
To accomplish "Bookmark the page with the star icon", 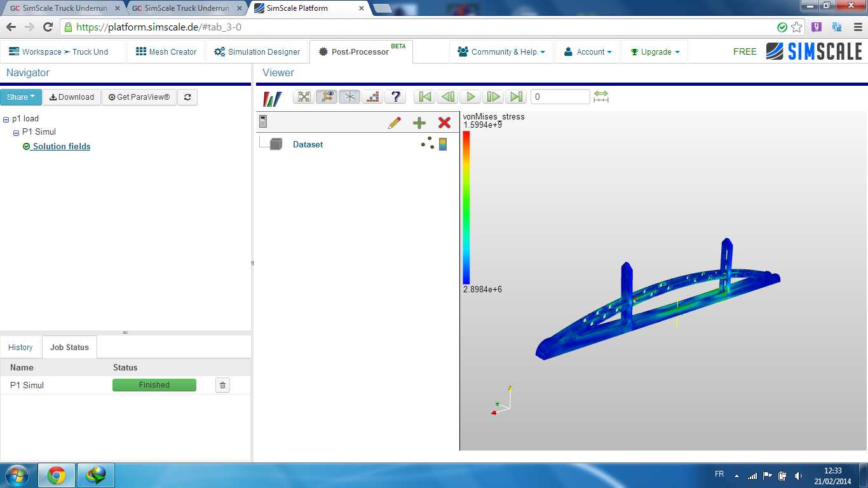I will click(796, 27).
